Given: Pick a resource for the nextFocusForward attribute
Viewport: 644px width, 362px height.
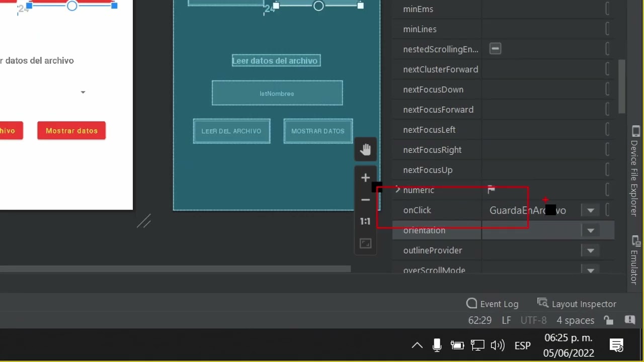Looking at the screenshot, I should pyautogui.click(x=607, y=110).
